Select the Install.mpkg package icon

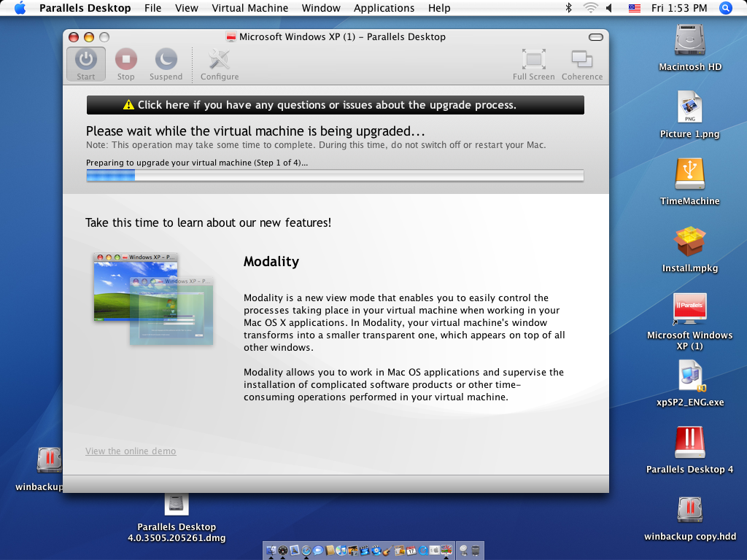click(x=690, y=241)
